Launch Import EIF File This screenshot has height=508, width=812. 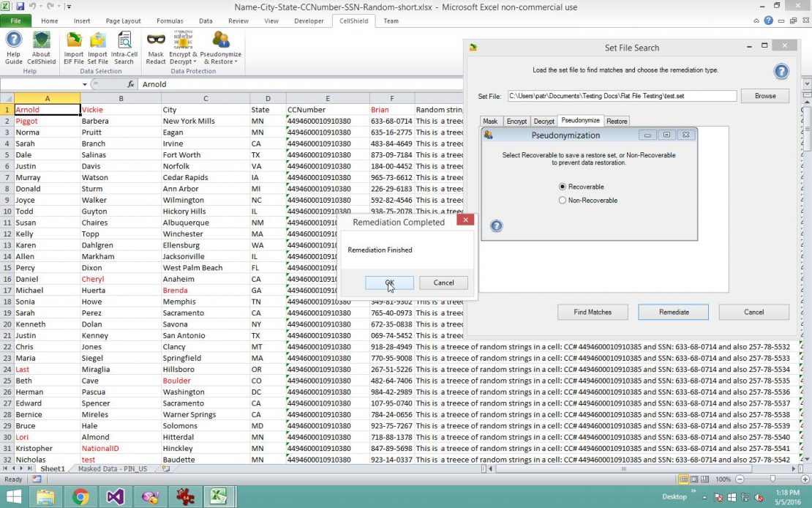74,48
